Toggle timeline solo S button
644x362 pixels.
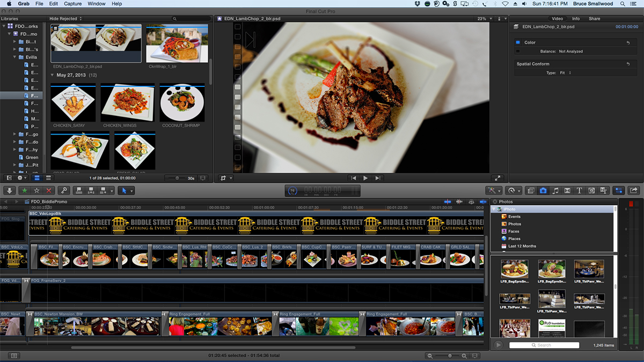tap(471, 202)
